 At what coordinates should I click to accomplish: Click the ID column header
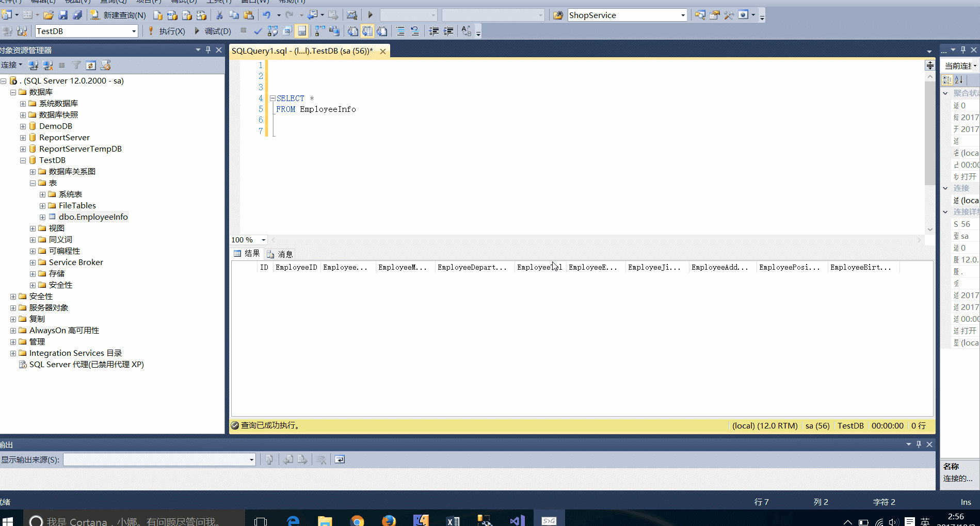(x=264, y=267)
